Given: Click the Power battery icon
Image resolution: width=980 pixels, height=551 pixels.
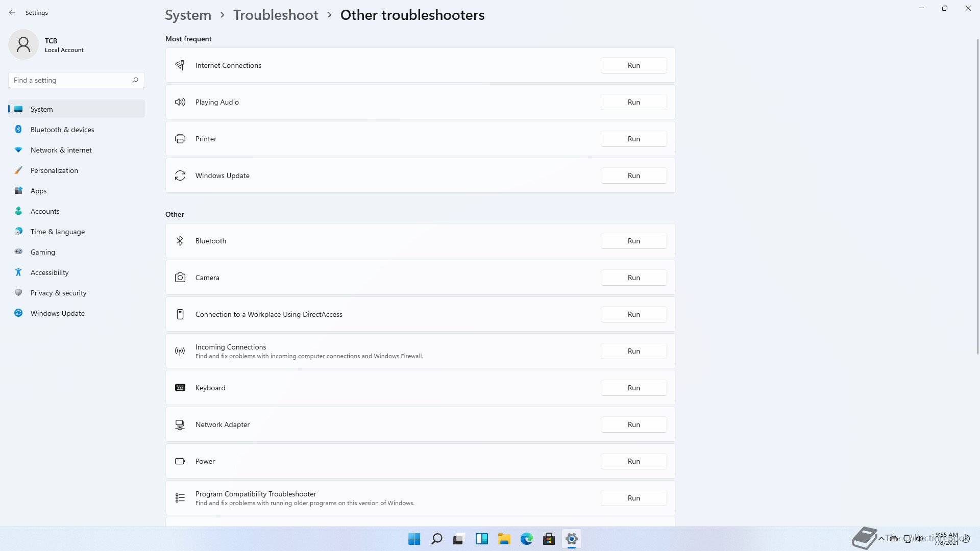Looking at the screenshot, I should (180, 461).
